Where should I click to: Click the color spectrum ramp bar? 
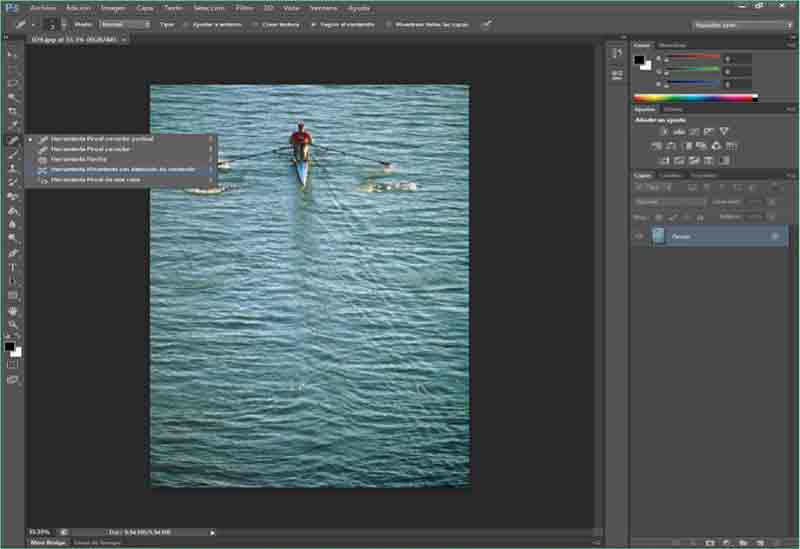click(x=693, y=98)
